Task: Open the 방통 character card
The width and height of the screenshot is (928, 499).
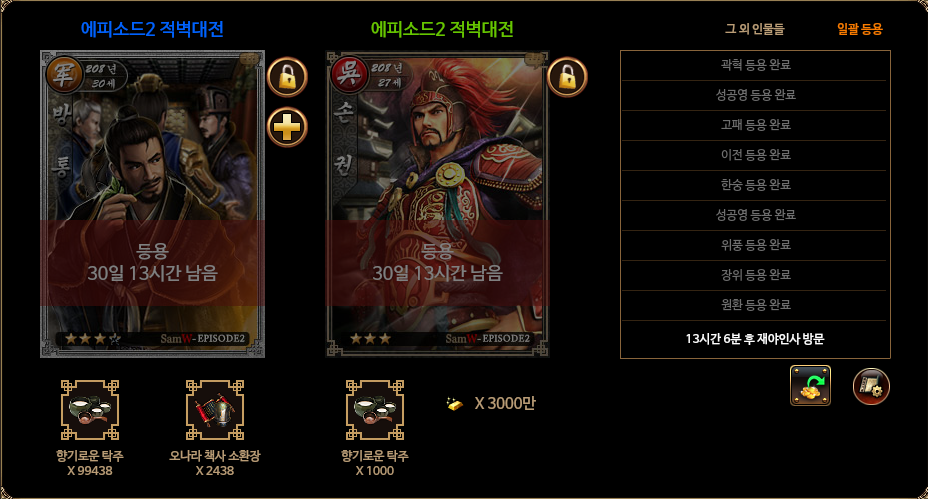Action: 152,204
